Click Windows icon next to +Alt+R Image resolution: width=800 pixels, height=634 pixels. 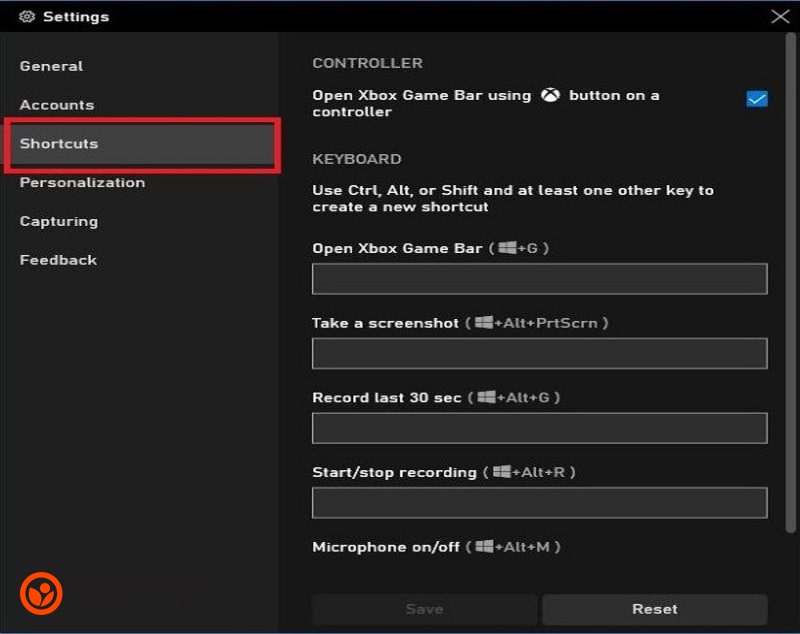[x=502, y=472]
